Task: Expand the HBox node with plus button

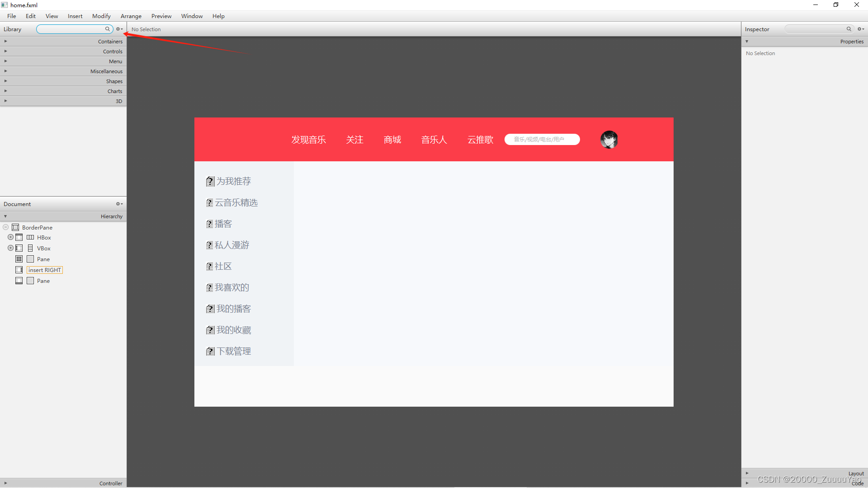Action: [10, 237]
